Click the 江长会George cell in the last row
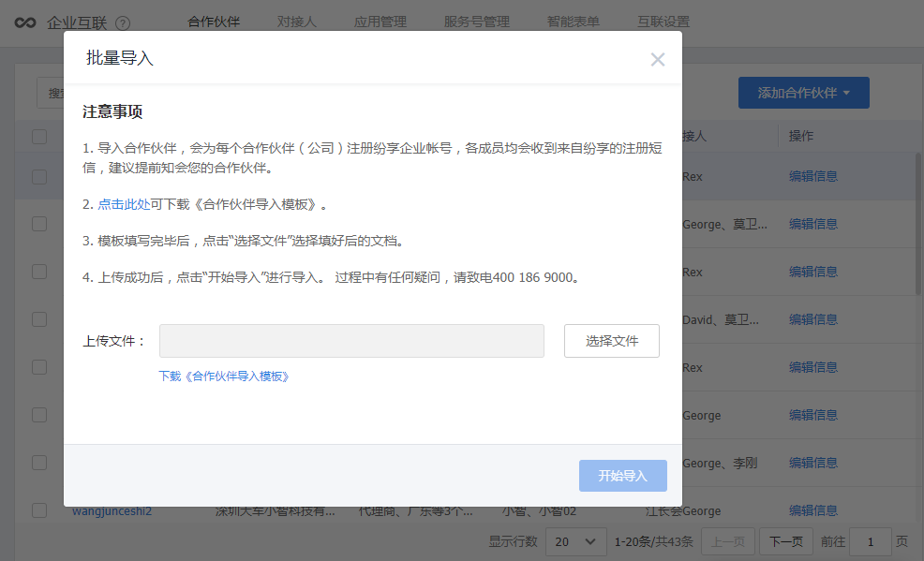Viewport: 924px width, 561px height. 683,511
